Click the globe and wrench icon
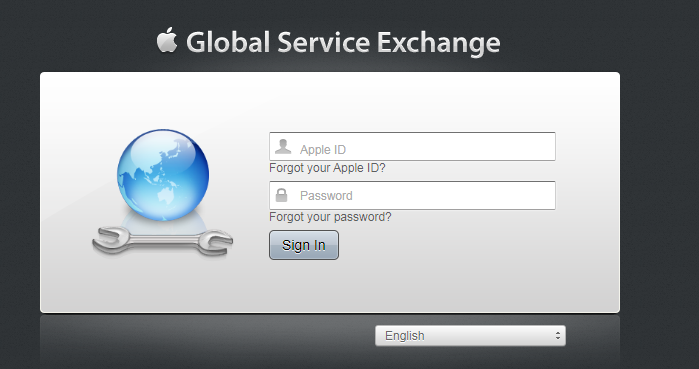This screenshot has width=699, height=369. point(163,193)
